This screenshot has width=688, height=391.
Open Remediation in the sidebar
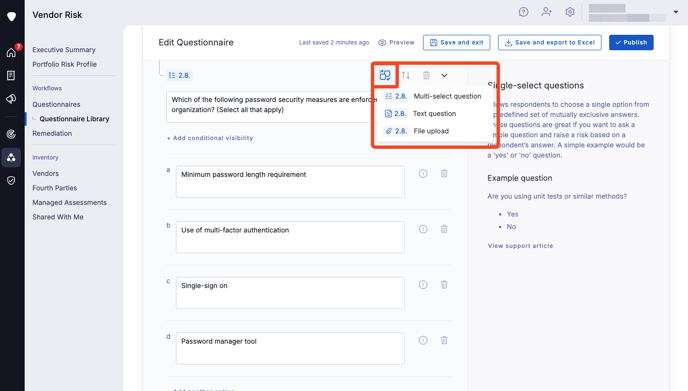[x=52, y=133]
